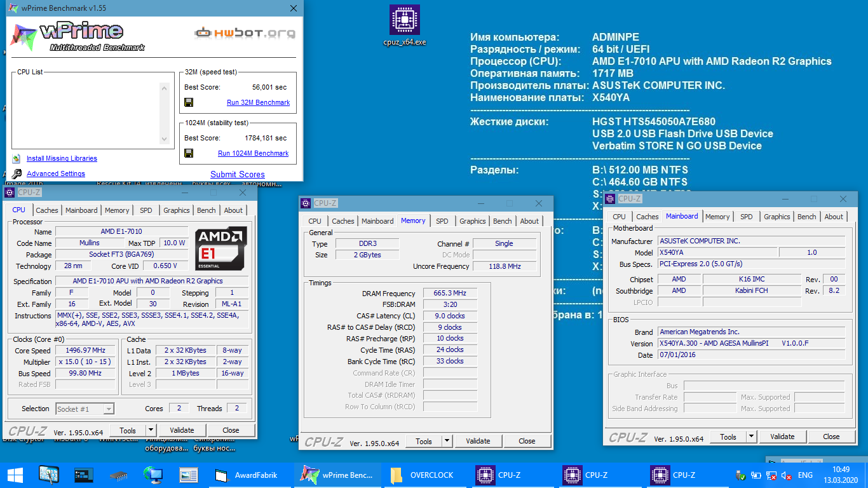The width and height of the screenshot is (868, 488).
Task: Click Run 32M Benchmark link
Action: [258, 102]
